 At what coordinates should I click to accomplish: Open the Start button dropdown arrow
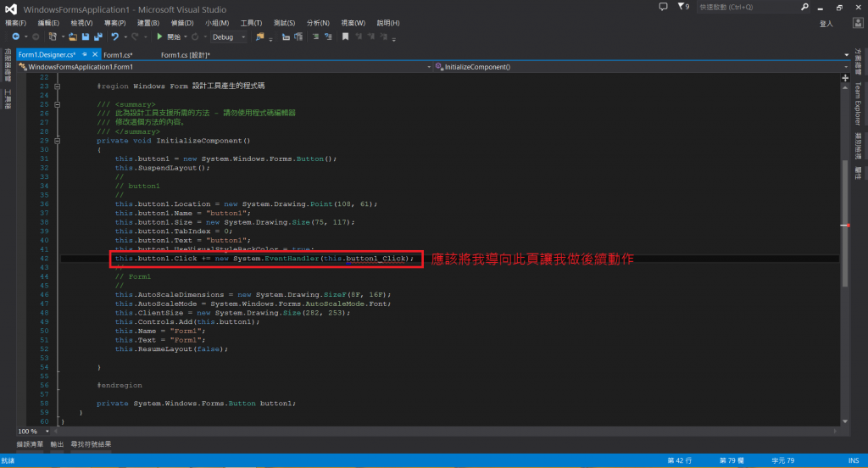185,37
